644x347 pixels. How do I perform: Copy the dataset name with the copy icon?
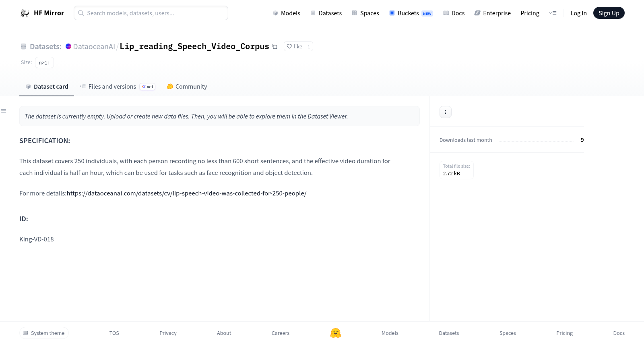coord(275,46)
